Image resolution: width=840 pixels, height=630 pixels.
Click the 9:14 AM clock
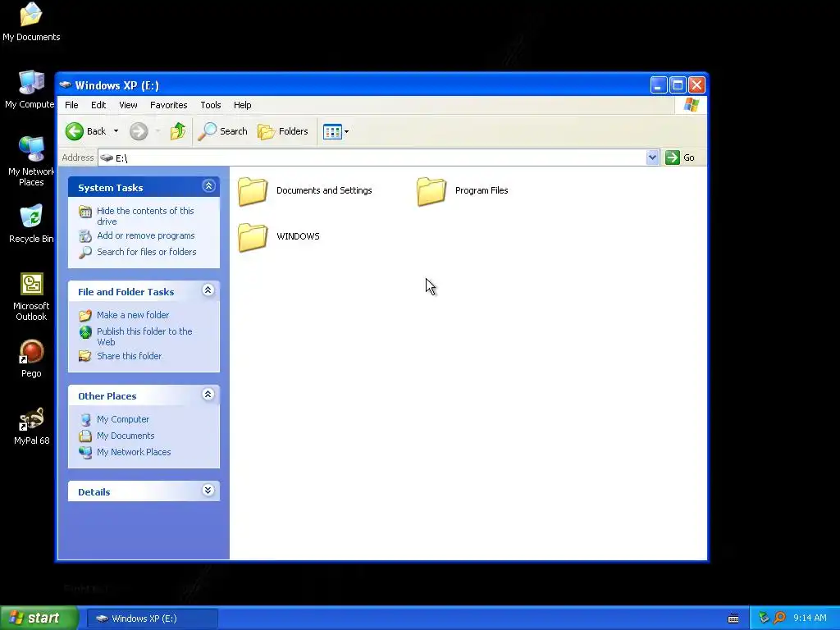point(810,618)
